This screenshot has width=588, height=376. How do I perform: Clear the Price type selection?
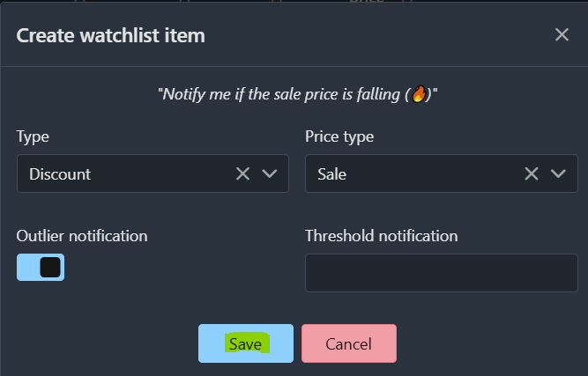click(x=532, y=173)
